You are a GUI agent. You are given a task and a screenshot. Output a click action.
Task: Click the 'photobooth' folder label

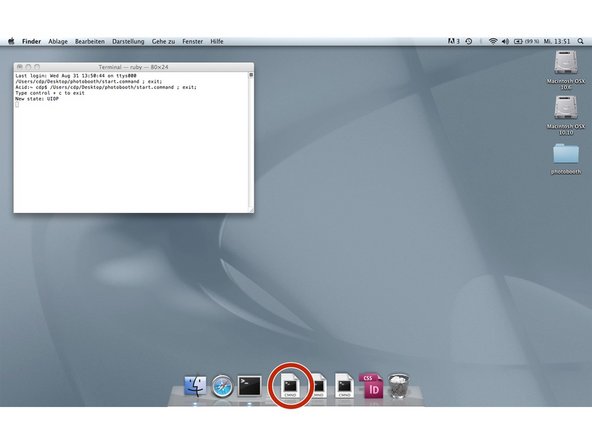pyautogui.click(x=566, y=172)
